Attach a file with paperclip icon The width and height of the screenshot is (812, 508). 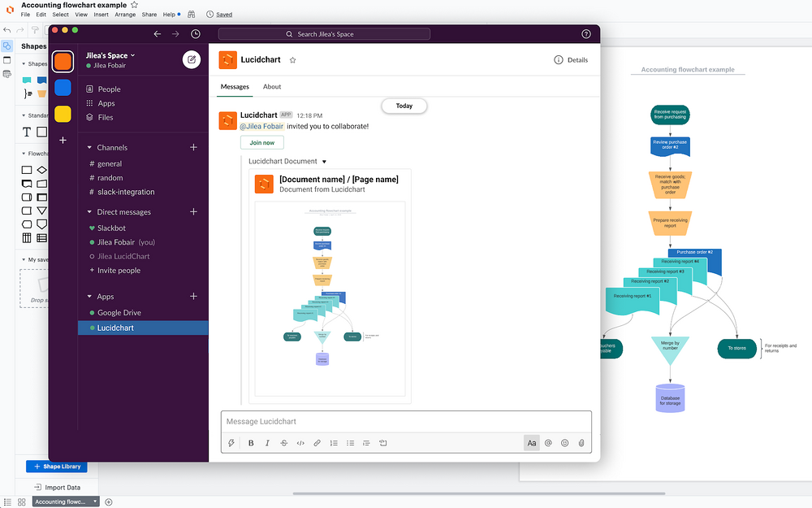[581, 443]
